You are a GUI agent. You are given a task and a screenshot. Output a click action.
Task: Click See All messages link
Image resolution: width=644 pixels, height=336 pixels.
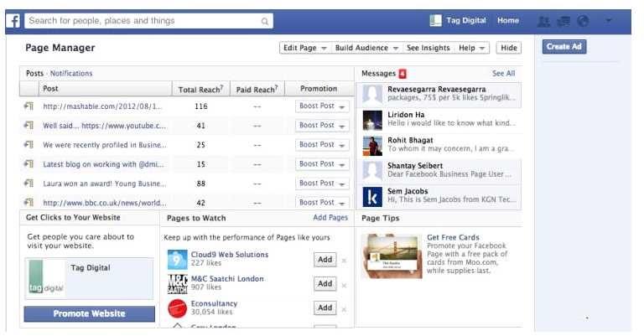503,74
